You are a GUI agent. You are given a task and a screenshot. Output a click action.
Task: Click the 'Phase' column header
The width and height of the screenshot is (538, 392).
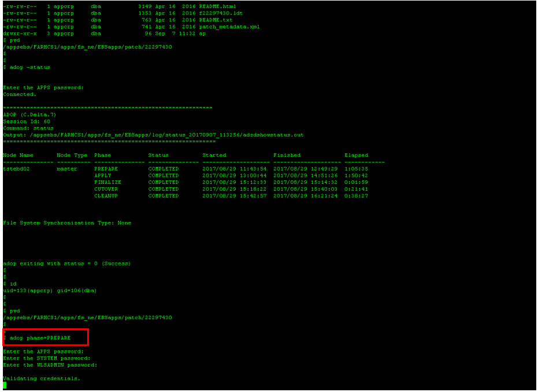click(x=103, y=155)
